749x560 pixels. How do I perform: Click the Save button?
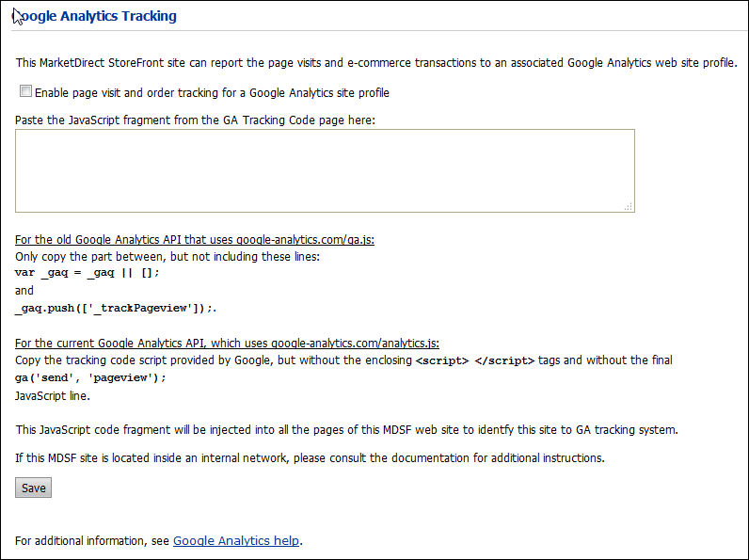[33, 488]
